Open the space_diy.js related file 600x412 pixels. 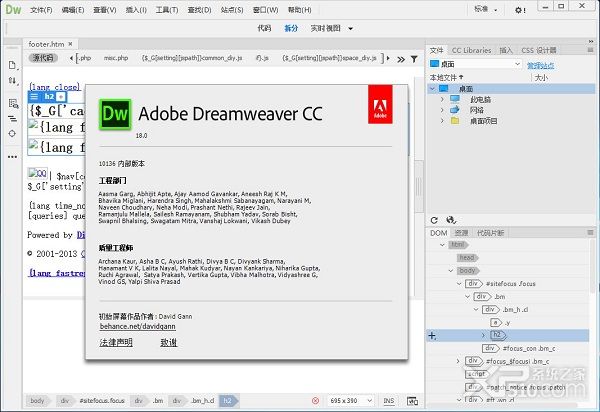pos(329,58)
